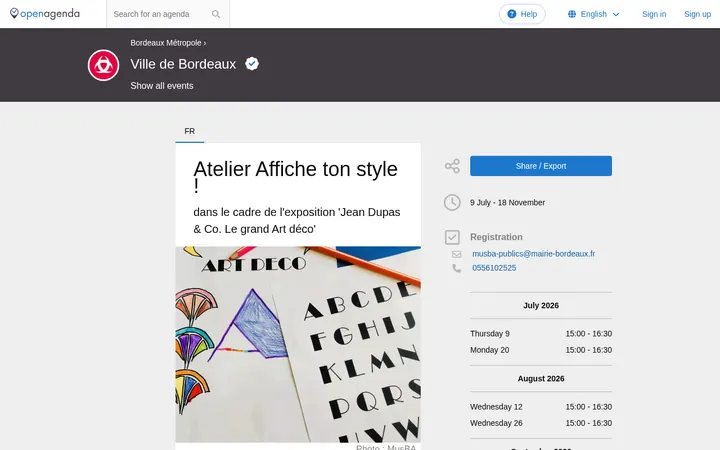Click the Sign in link

click(x=654, y=14)
